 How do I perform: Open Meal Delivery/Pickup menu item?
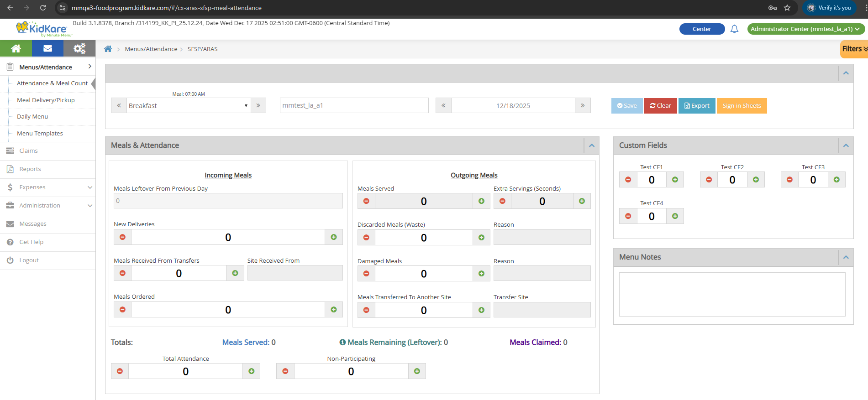point(46,100)
